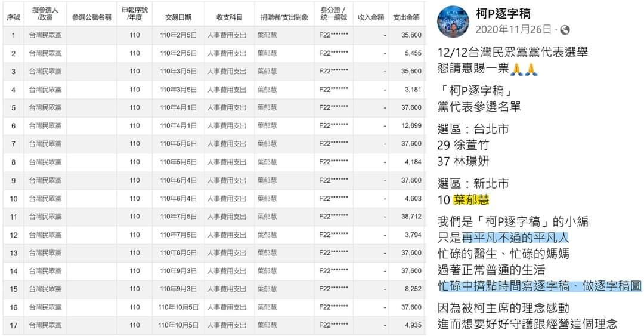
Task: Click 台灣民眾黨 in row 1
Action: coord(45,35)
